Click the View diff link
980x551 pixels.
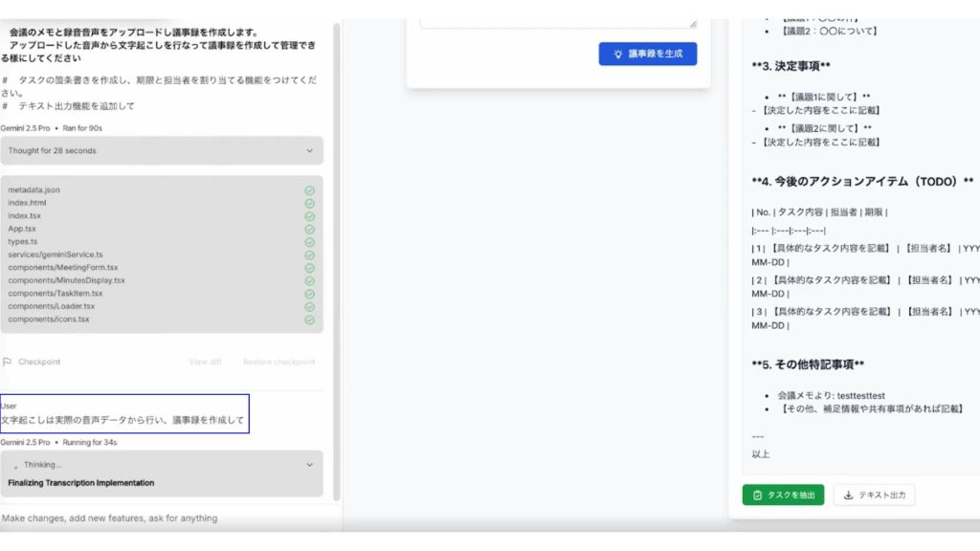(205, 362)
